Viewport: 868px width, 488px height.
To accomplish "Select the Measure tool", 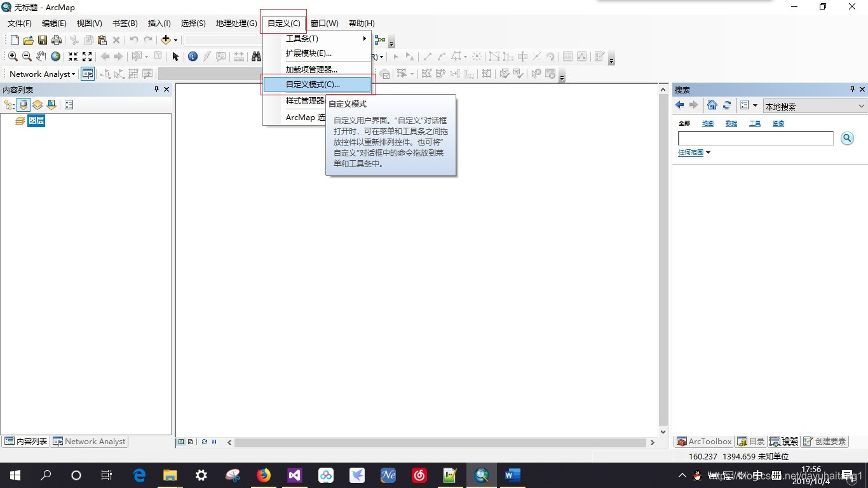I will 238,57.
